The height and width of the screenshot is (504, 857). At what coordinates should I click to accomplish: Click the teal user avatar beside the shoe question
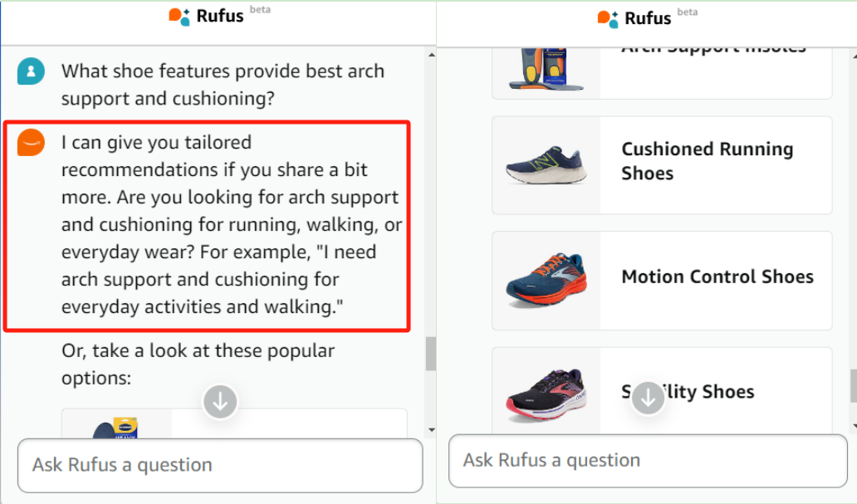[x=32, y=71]
